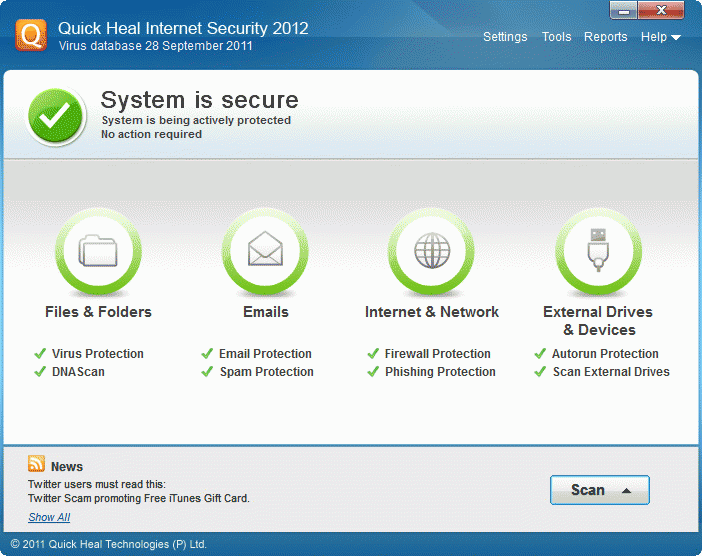This screenshot has height=556, width=702.
Task: Click the Phishing Protection label
Action: click(440, 372)
